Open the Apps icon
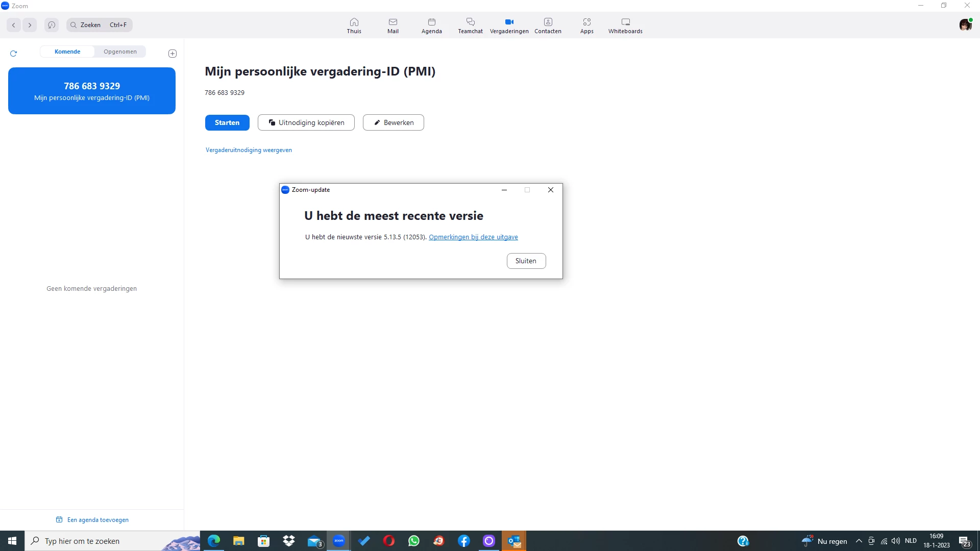This screenshot has width=980, height=551. coord(586,25)
